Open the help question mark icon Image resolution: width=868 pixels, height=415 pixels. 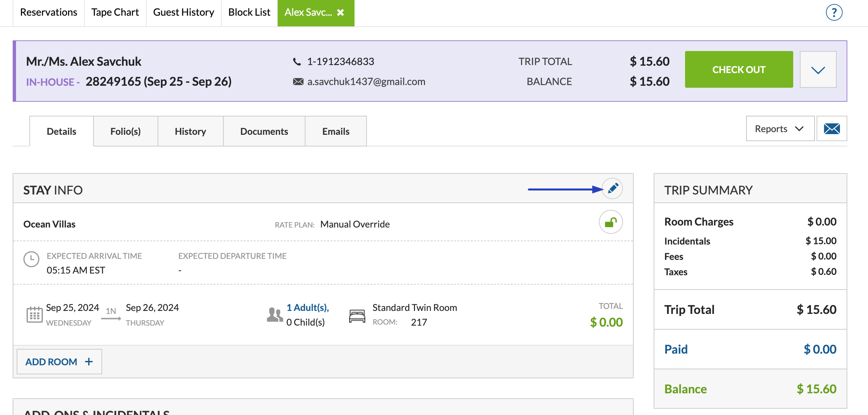[x=834, y=13]
